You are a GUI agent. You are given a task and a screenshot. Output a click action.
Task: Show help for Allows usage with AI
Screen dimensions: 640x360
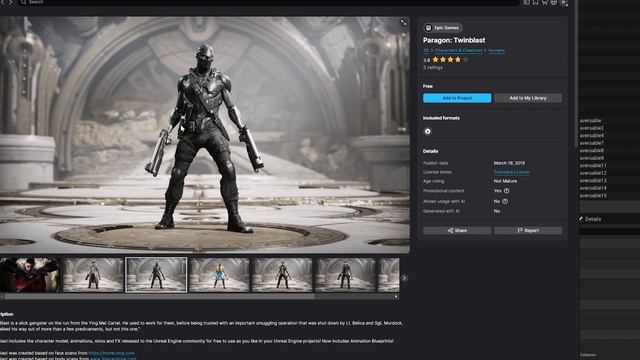pos(505,201)
